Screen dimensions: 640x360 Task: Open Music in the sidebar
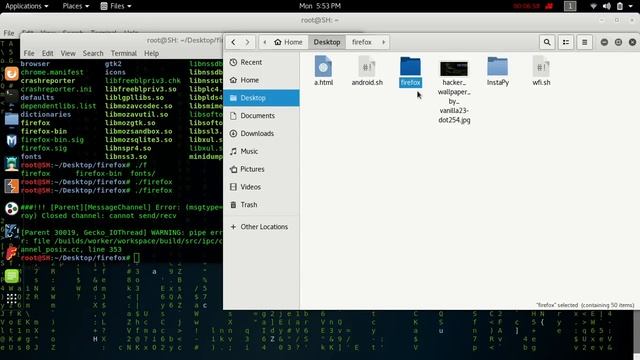coord(261,151)
